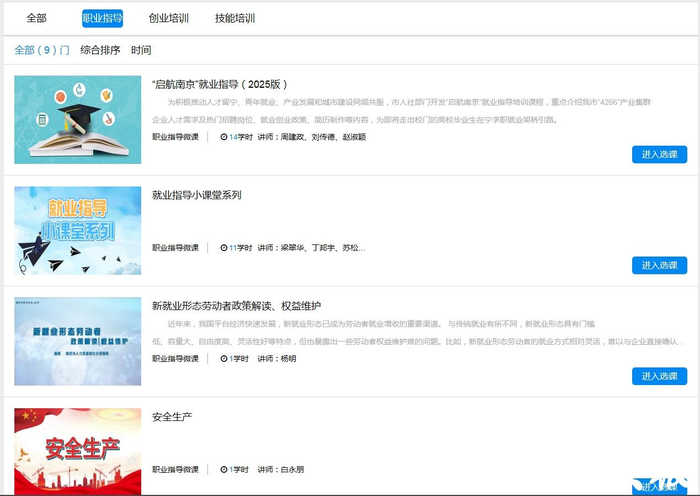Sort courses by 综合排序
The height and width of the screenshot is (496, 700).
point(100,50)
